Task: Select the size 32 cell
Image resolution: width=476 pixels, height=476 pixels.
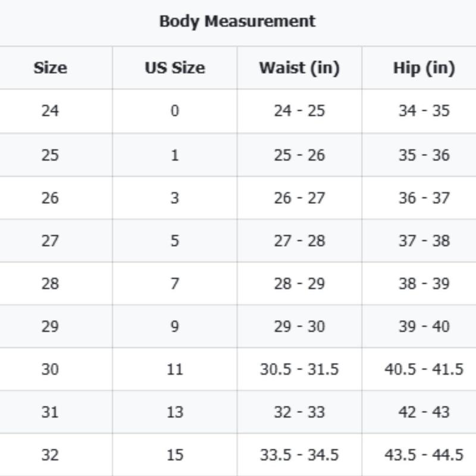Action: pyautogui.click(x=50, y=455)
